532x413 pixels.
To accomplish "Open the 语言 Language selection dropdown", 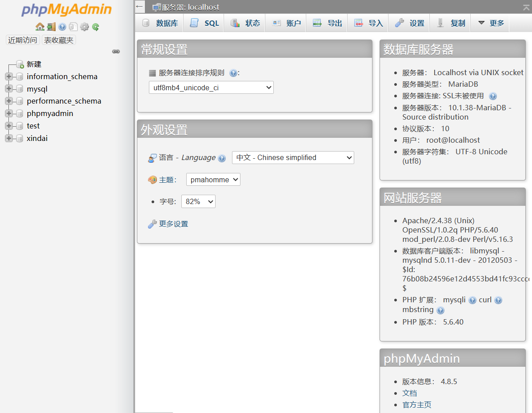I will 292,157.
